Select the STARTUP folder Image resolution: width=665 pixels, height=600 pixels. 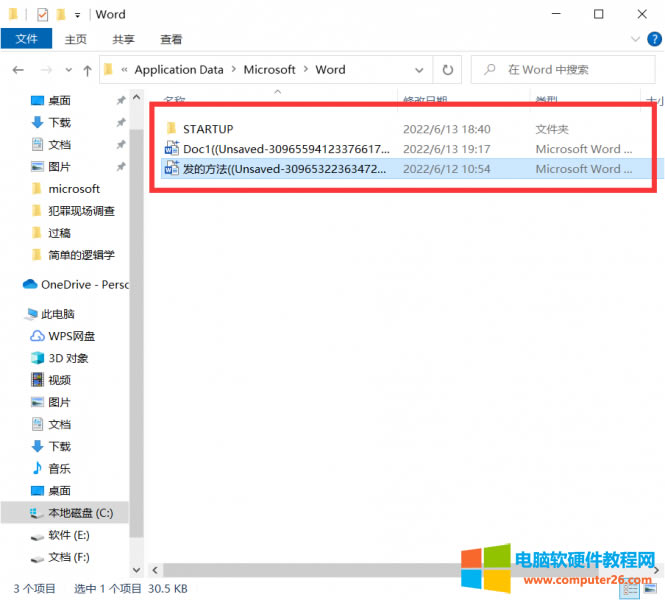tap(208, 129)
